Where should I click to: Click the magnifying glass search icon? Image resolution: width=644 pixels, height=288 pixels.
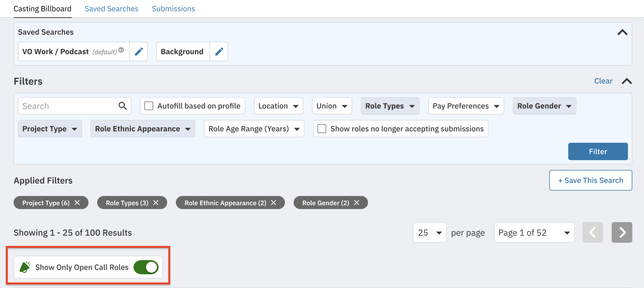coord(123,106)
